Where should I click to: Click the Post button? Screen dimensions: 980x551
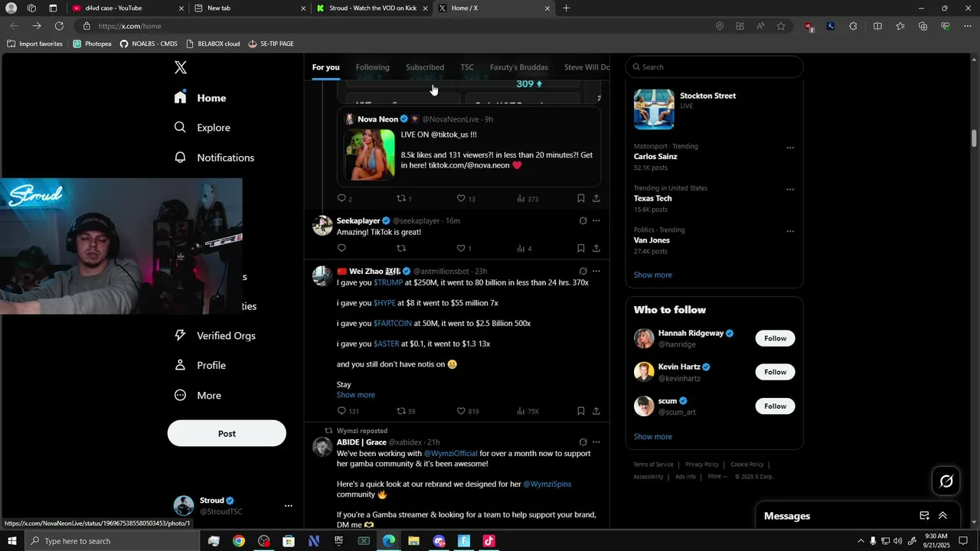[227, 433]
